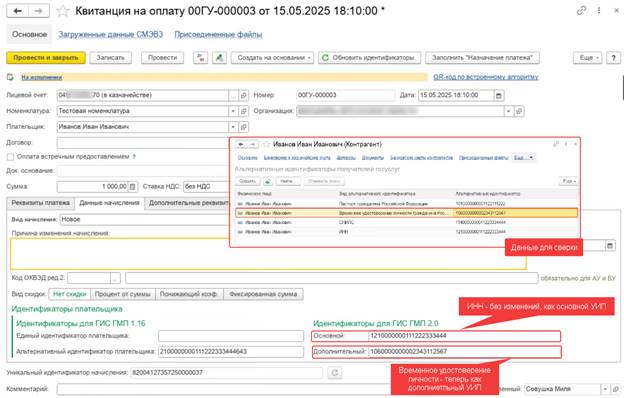This screenshot has width=624, height=398.
Task: Copy document link via chain icon
Action: 581,11
